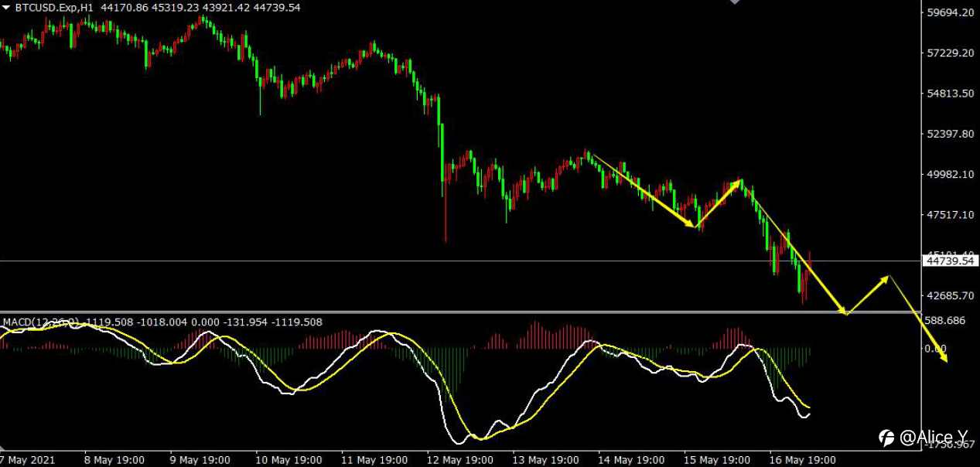Viewport: 980px width, 467px height.
Task: Click the 8 May 19:00 time label
Action: (x=116, y=460)
